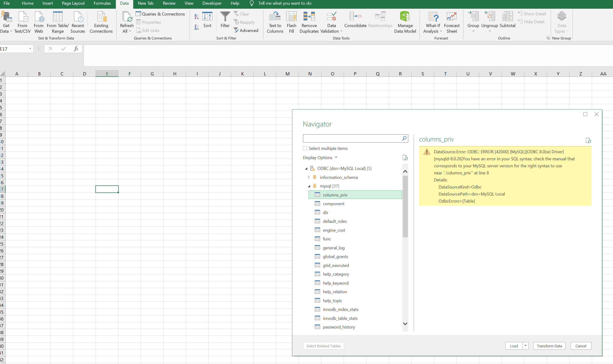Open Consolidate tool
This screenshot has width=613, height=364.
355,20
